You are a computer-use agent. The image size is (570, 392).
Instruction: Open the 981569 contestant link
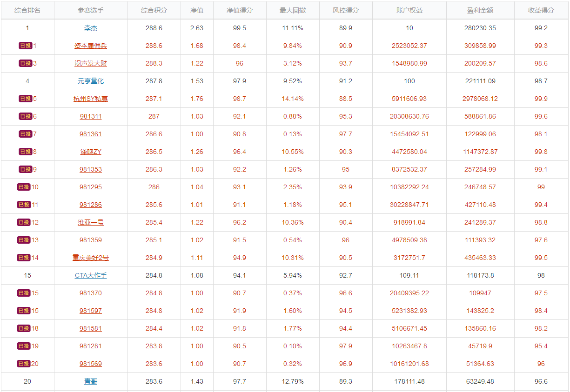[x=91, y=364]
